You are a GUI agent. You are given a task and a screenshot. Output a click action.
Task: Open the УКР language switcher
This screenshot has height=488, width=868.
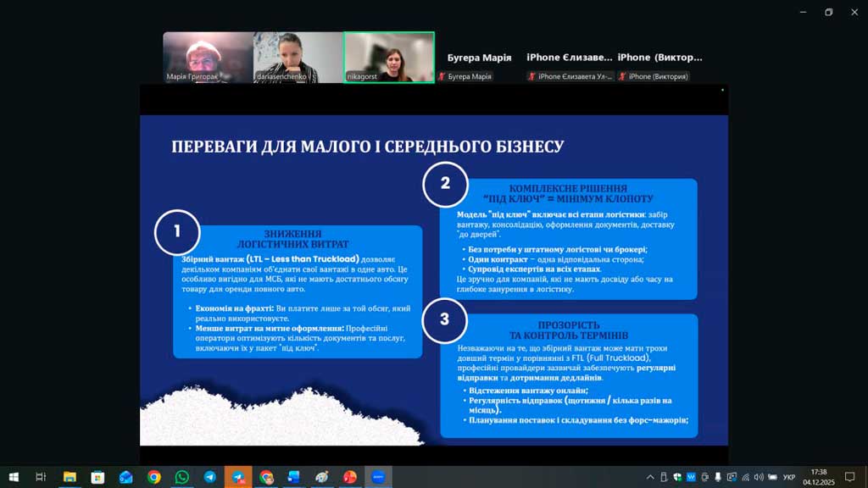click(788, 477)
